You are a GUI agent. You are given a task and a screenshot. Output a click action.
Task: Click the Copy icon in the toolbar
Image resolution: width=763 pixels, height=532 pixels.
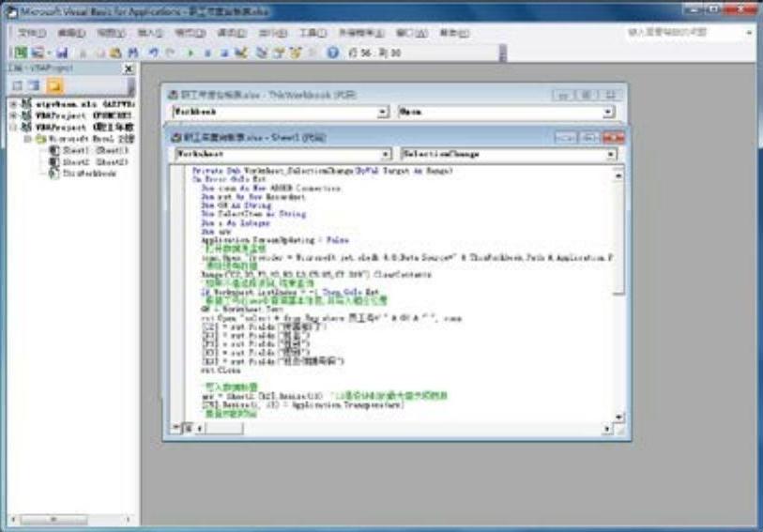click(99, 53)
